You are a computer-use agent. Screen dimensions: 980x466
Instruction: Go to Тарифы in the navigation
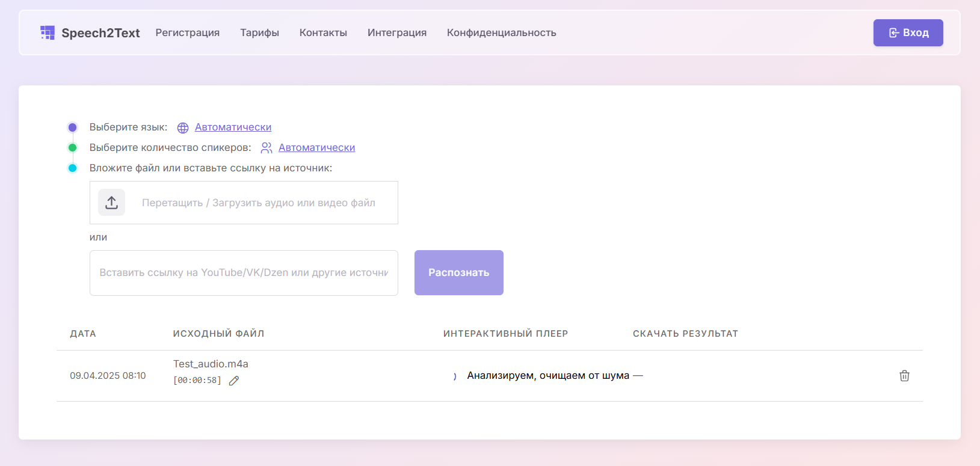coord(260,32)
